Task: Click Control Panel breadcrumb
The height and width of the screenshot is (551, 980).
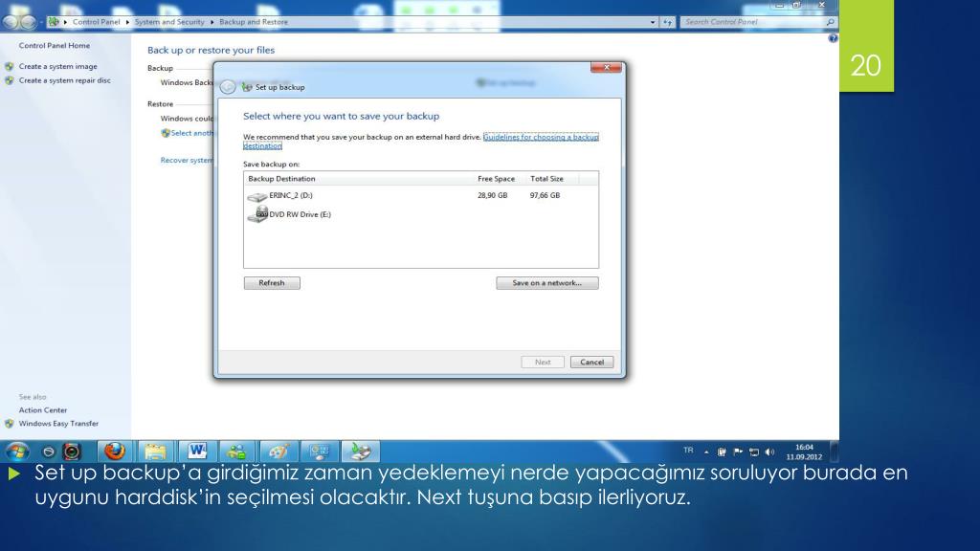Action: [x=97, y=22]
